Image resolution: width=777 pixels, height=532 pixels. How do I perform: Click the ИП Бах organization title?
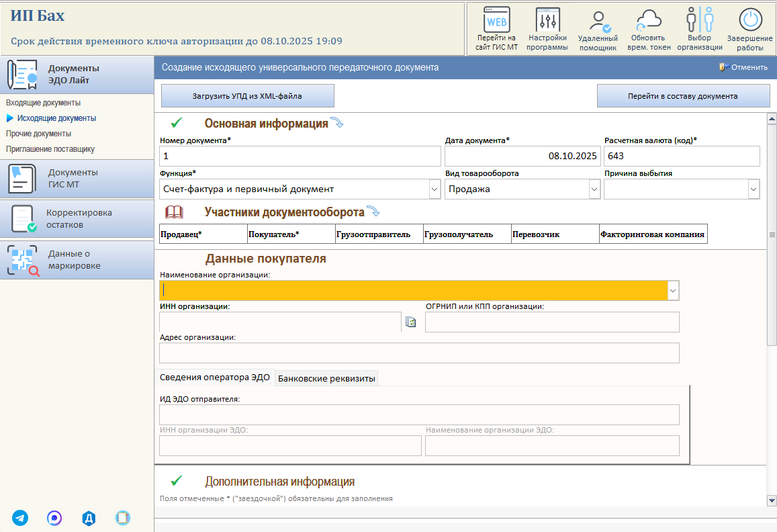[x=38, y=16]
